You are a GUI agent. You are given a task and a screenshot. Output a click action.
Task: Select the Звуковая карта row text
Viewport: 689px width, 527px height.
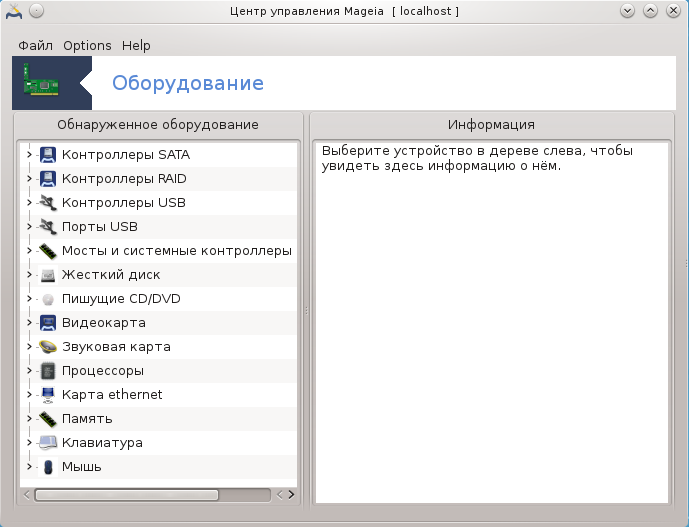[x=116, y=347]
